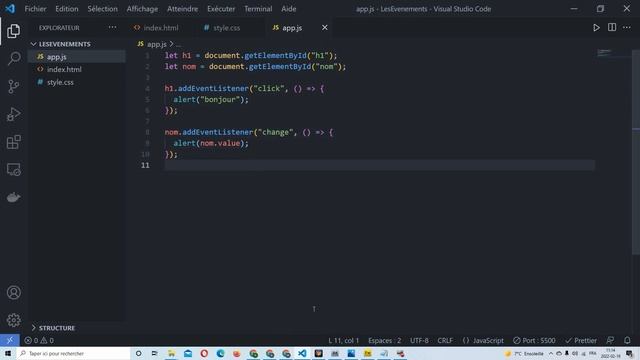This screenshot has width=640, height=360.
Task: Close the app.js editor tab
Action: coord(324,27)
